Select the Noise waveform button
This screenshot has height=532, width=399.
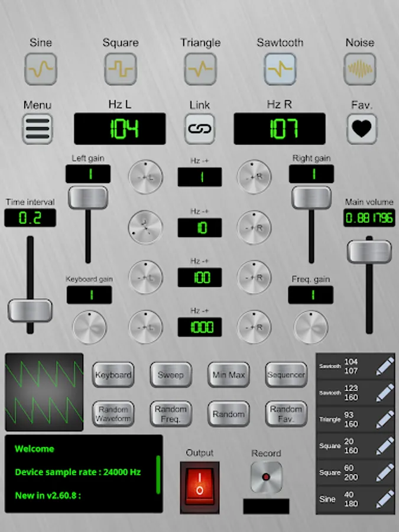click(360, 69)
